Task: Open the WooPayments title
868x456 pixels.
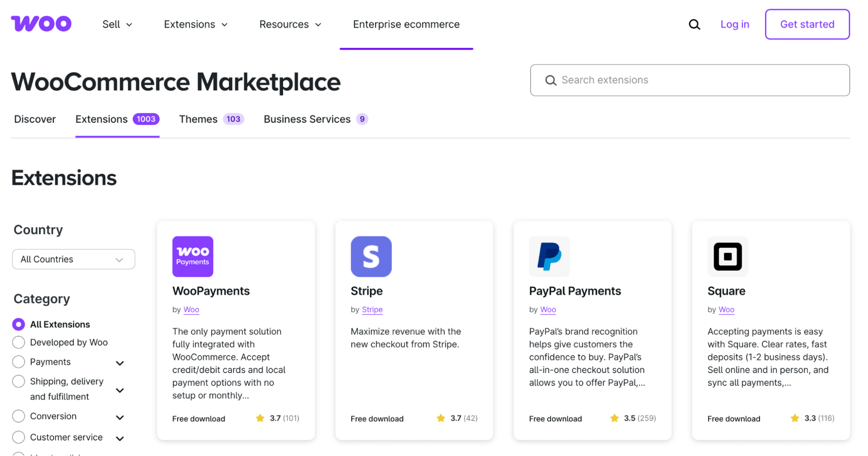Action: coord(211,291)
